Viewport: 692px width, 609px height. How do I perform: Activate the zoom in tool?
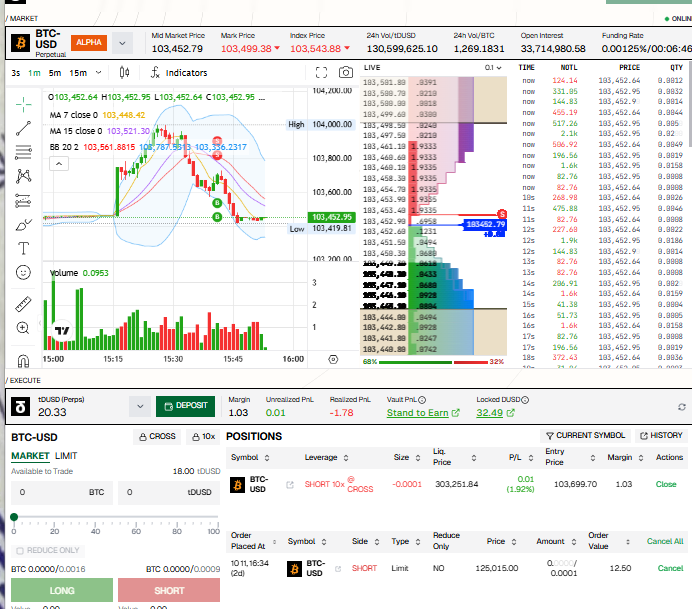click(x=23, y=328)
